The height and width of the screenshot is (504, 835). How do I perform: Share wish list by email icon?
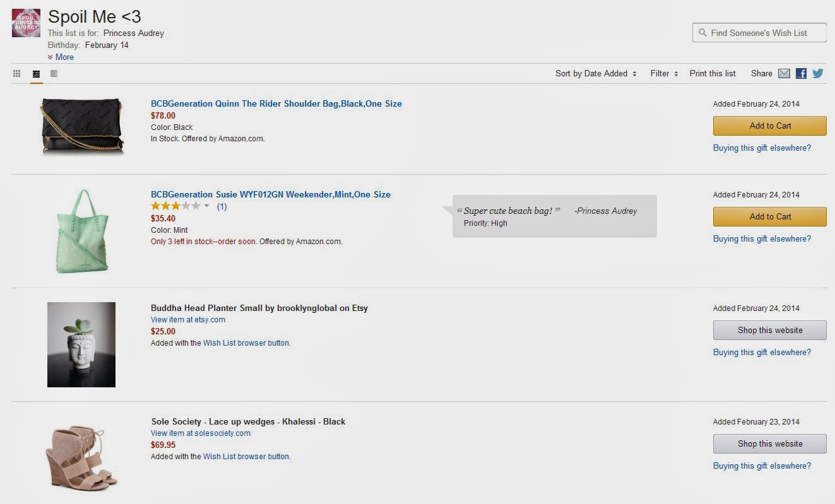click(784, 73)
